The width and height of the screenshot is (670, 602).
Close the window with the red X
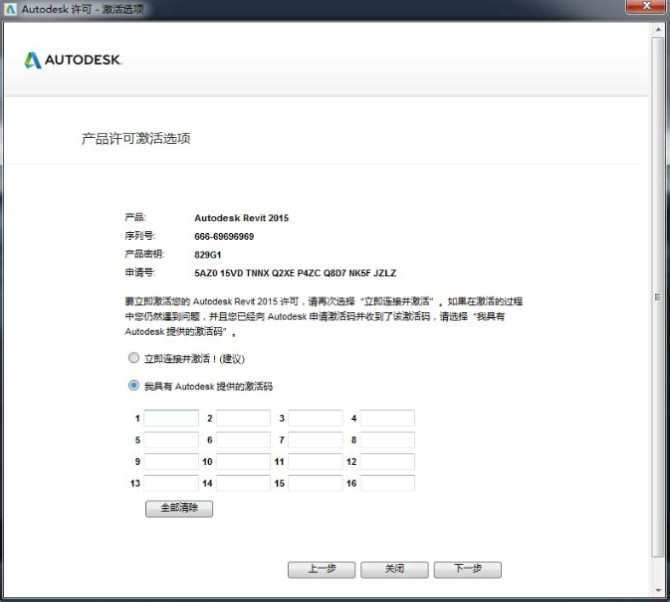coord(646,6)
